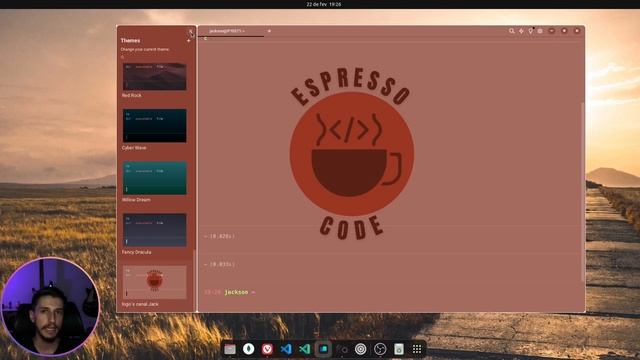The height and width of the screenshot is (360, 640).
Task: Show applications grid from the dock
Action: [417, 349]
